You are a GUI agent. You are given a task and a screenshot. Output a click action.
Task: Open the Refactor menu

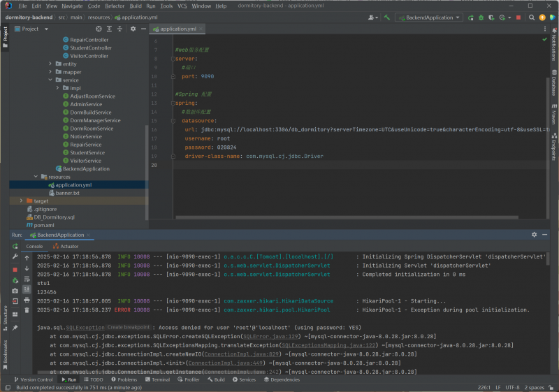115,6
